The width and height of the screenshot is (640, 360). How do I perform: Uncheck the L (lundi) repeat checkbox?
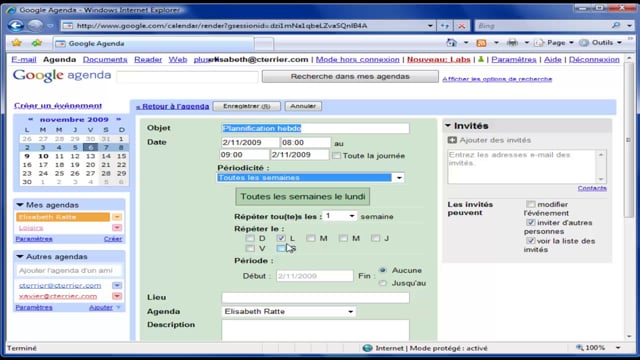tap(281, 238)
